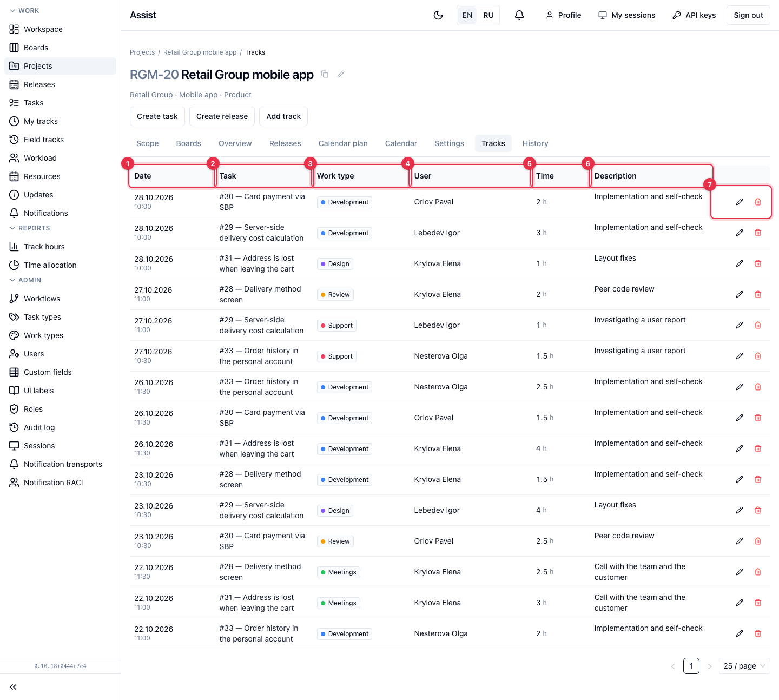Collapse the REPORTS sidebar section
Image resolution: width=779 pixels, height=700 pixels.
(30, 228)
